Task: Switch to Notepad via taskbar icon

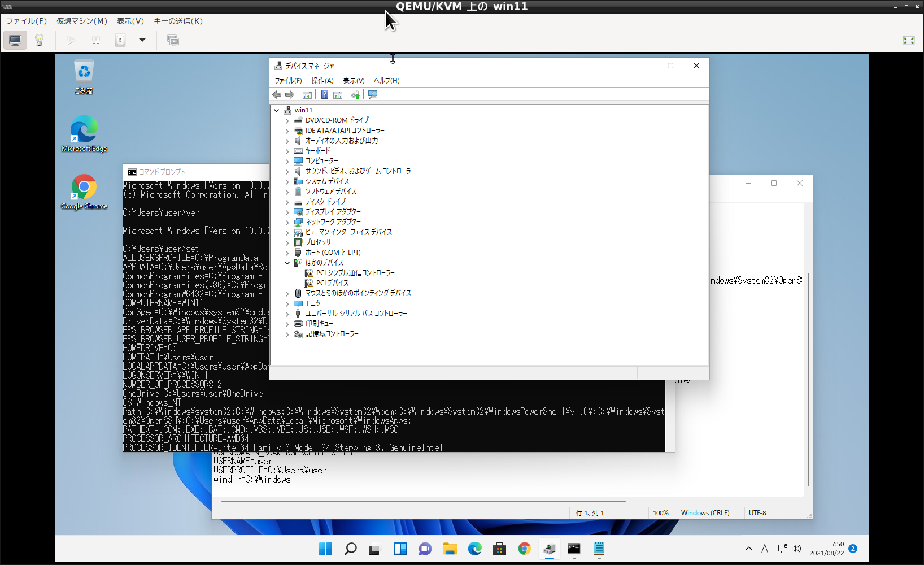Action: click(599, 549)
